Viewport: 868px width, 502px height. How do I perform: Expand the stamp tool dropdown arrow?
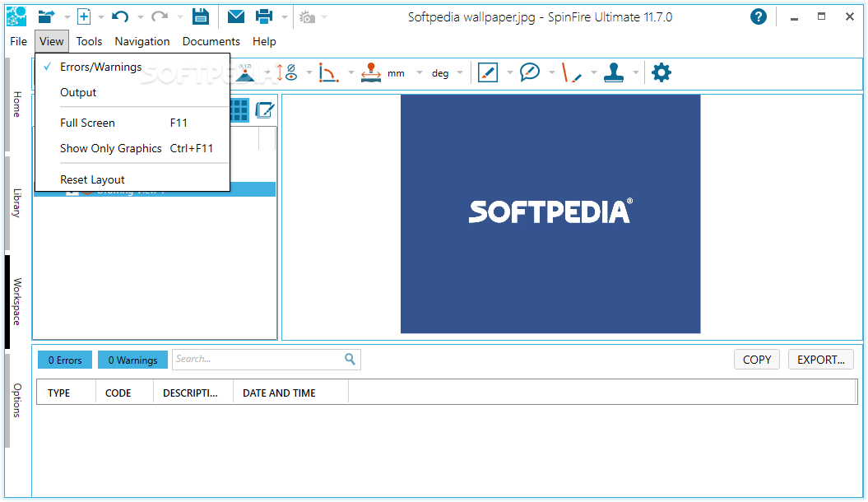(635, 72)
